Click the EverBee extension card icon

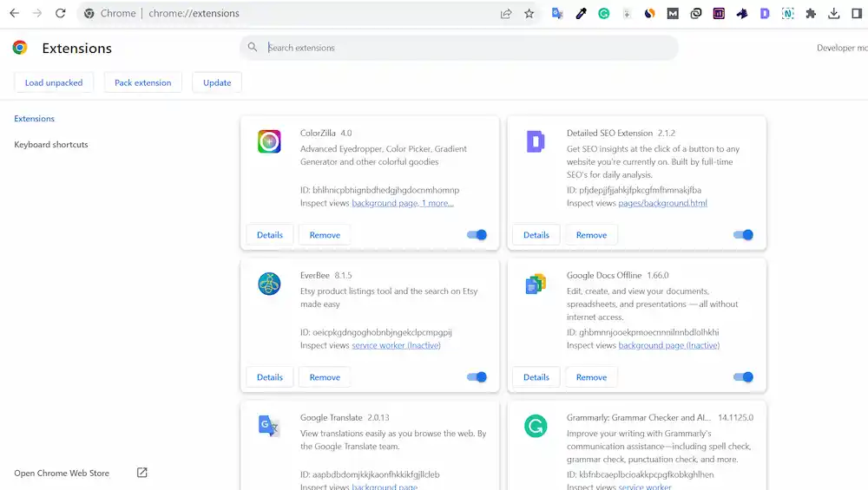(x=269, y=284)
